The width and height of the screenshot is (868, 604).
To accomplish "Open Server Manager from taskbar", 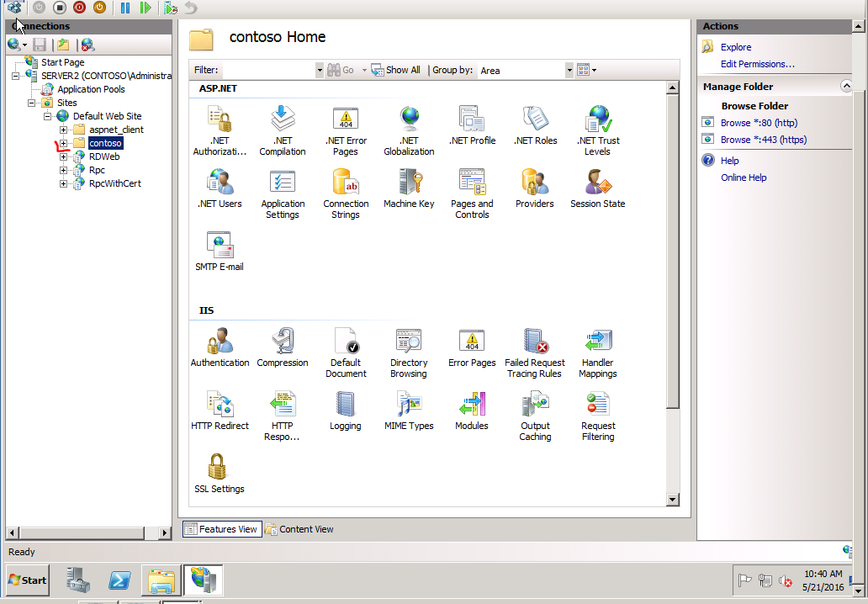I will point(78,580).
